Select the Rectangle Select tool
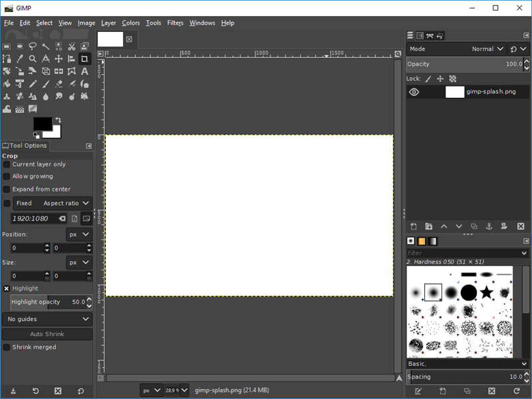This screenshot has height=399, width=532. (x=7, y=46)
